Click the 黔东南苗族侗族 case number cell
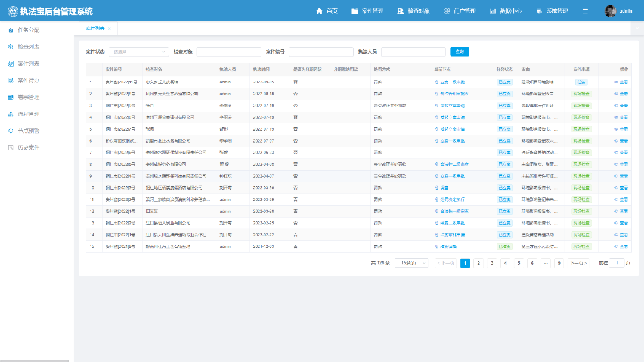The height and width of the screenshot is (362, 644). [121, 141]
